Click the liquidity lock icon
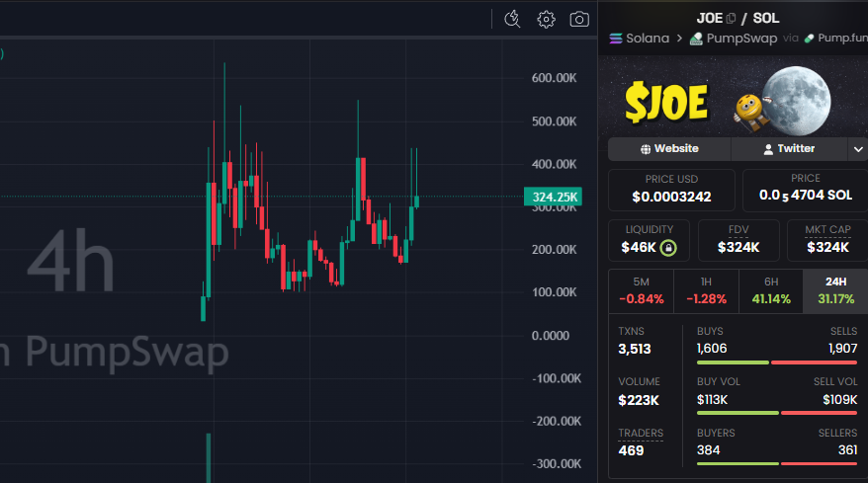The height and width of the screenshot is (483, 868). (668, 247)
